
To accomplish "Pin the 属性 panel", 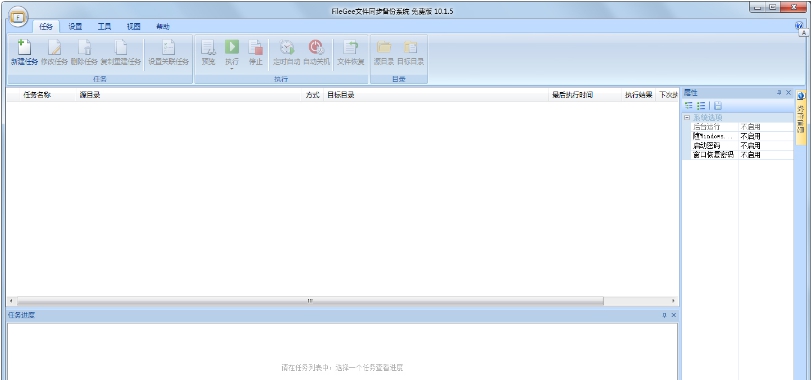I will point(779,93).
